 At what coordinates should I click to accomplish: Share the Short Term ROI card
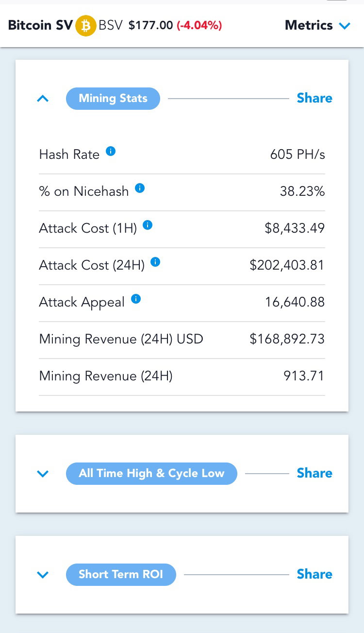click(x=314, y=574)
